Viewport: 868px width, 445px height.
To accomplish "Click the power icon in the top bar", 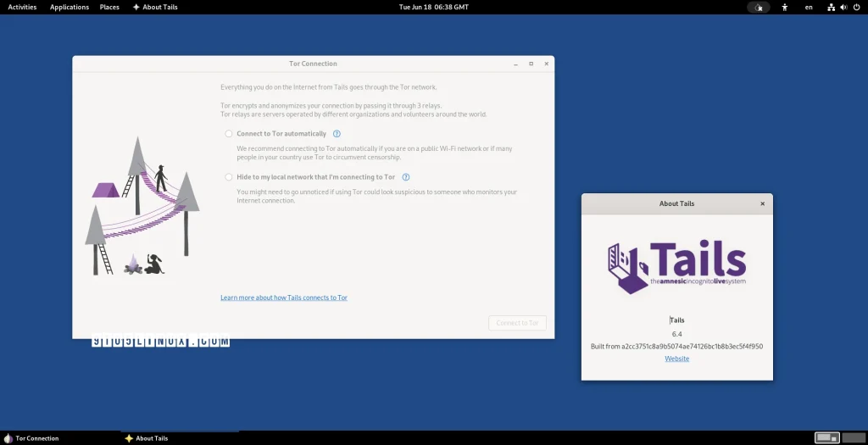I will tap(856, 7).
